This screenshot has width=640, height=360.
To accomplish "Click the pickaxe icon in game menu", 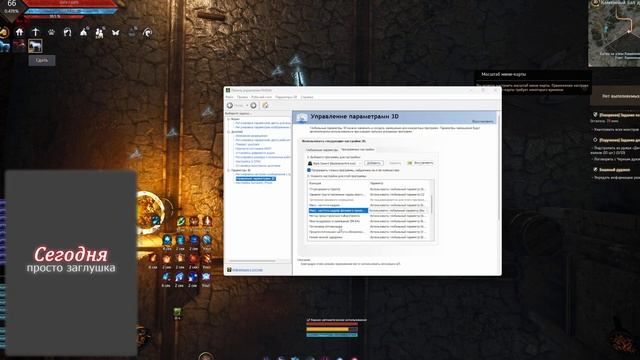I will [x=36, y=32].
